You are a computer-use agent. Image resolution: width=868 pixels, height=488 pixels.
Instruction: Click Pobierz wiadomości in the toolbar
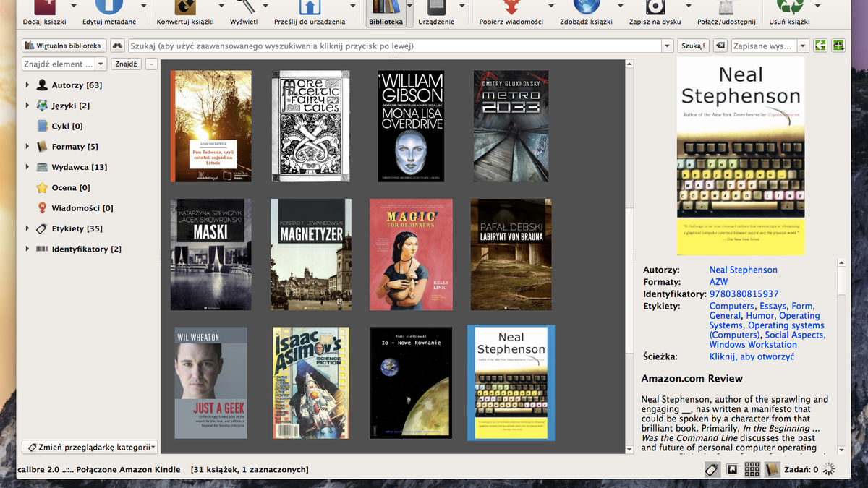511,14
